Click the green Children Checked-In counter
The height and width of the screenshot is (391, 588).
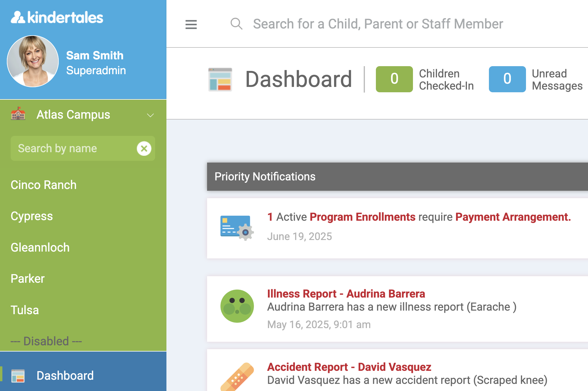(x=394, y=79)
